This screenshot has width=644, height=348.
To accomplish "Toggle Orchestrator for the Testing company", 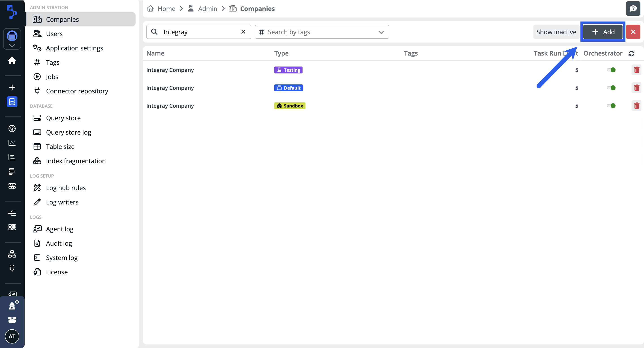I will [x=611, y=70].
